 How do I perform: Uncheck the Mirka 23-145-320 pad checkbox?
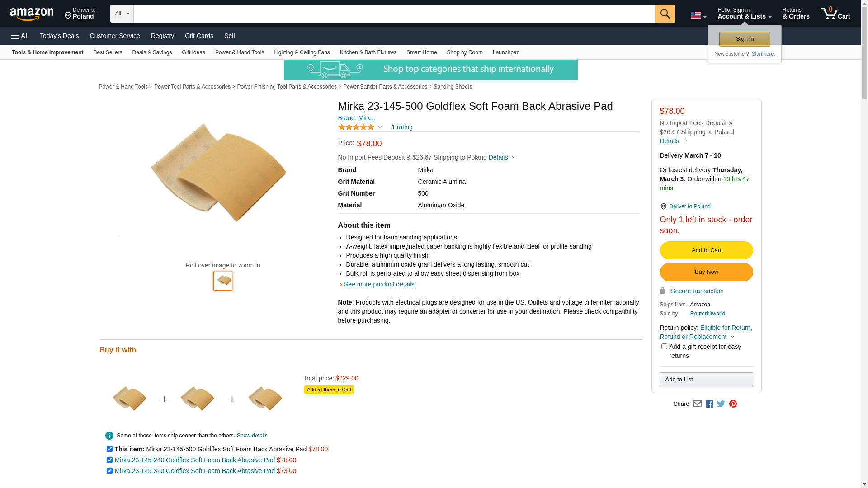[x=109, y=471]
